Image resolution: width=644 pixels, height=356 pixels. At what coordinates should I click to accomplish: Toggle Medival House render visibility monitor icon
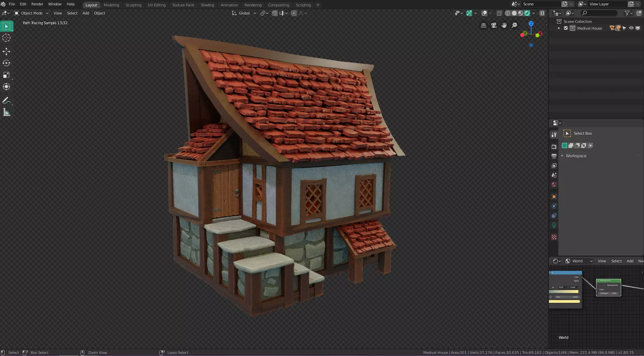coord(638,28)
